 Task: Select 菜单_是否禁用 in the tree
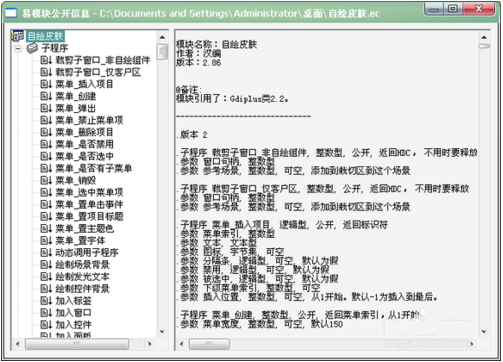click(x=85, y=144)
